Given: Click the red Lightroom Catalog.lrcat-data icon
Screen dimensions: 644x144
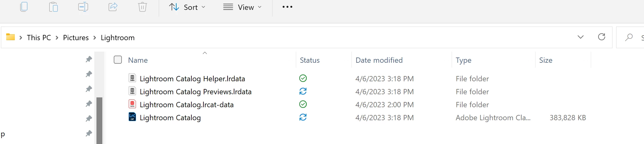Looking at the screenshot, I should (x=132, y=104).
